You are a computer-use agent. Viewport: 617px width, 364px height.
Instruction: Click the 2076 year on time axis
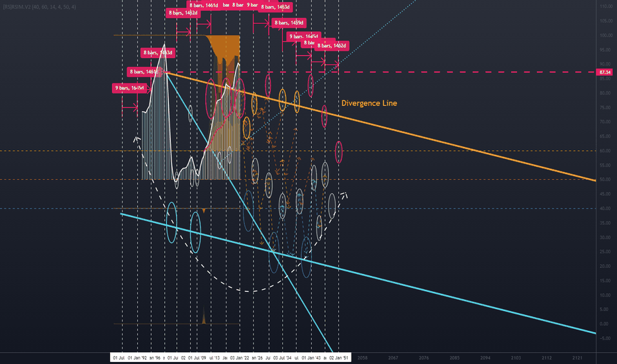point(424,357)
